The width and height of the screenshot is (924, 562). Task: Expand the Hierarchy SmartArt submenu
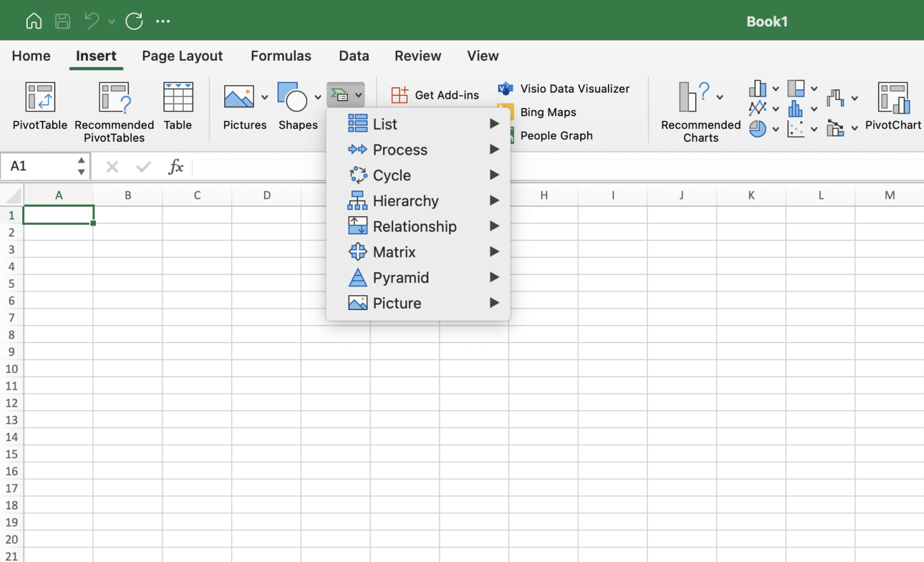click(x=405, y=201)
